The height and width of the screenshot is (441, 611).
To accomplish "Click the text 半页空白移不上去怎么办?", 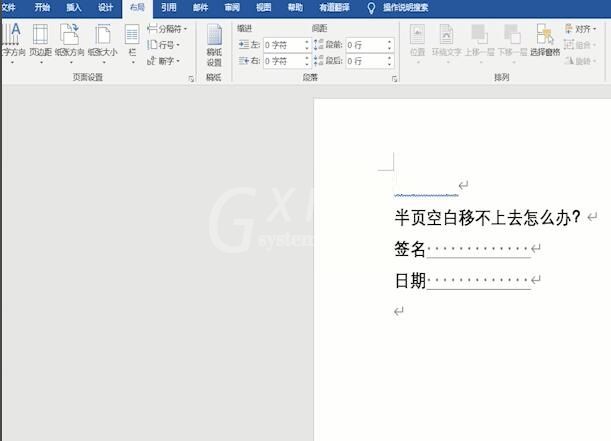I will click(487, 217).
